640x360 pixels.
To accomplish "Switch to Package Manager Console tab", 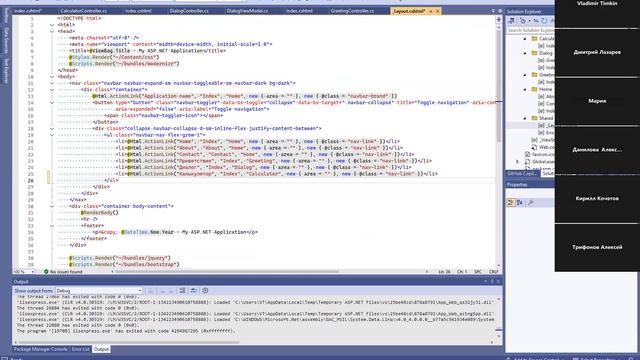I will click(40, 349).
